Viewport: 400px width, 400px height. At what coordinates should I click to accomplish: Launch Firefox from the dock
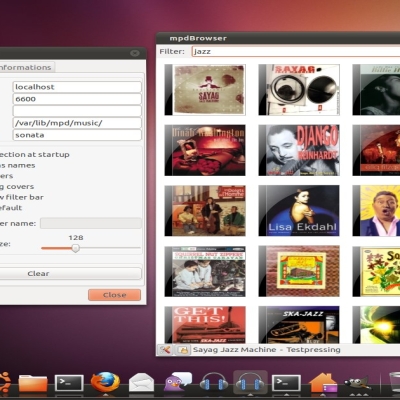pyautogui.click(x=105, y=382)
